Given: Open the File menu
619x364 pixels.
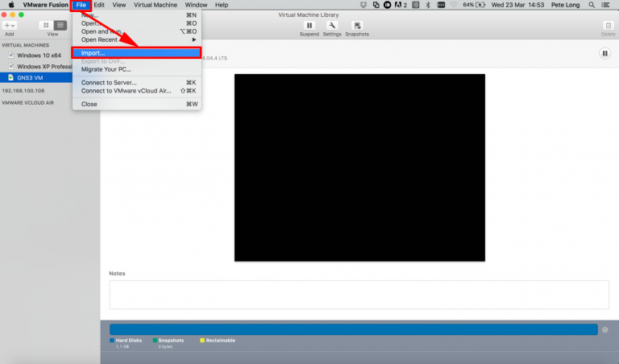Looking at the screenshot, I should 81,5.
